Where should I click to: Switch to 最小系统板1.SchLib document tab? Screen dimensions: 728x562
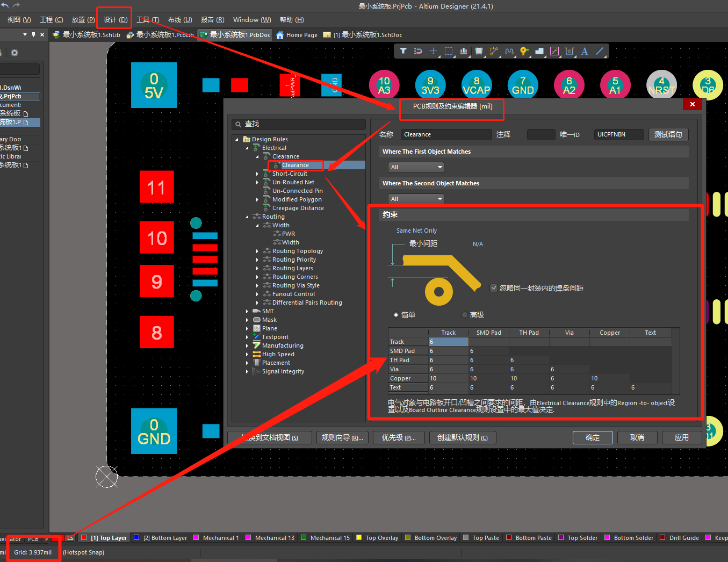[x=86, y=35]
